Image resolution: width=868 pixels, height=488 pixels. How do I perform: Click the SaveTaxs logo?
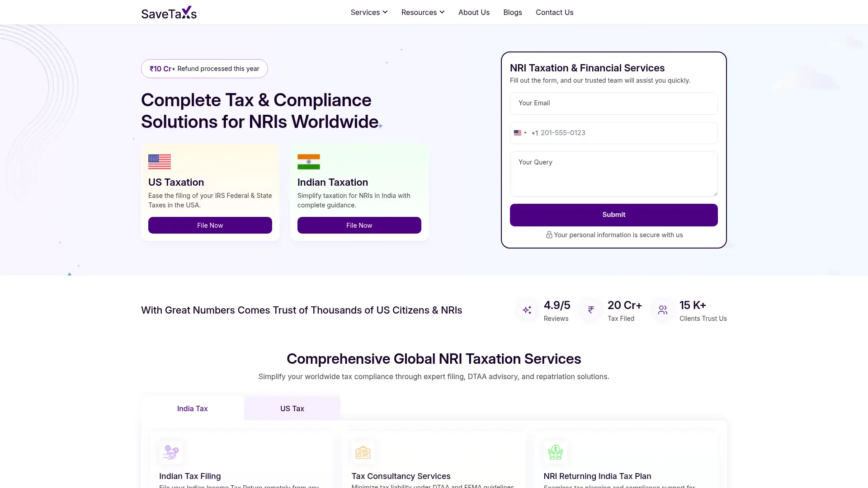pyautogui.click(x=169, y=12)
